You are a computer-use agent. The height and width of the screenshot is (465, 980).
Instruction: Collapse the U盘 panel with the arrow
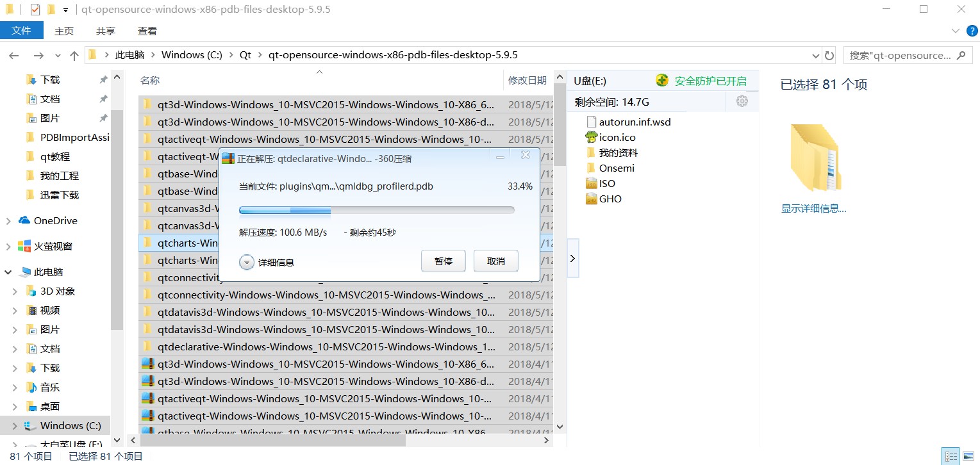tap(572, 258)
